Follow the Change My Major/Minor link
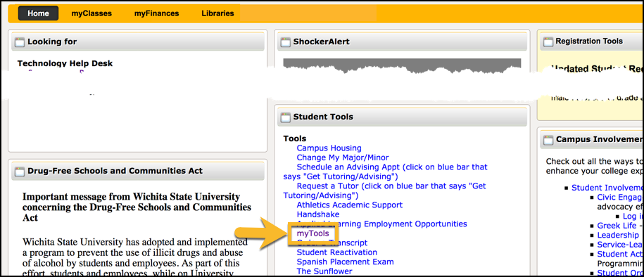The height and width of the screenshot is (277, 644). click(x=343, y=157)
